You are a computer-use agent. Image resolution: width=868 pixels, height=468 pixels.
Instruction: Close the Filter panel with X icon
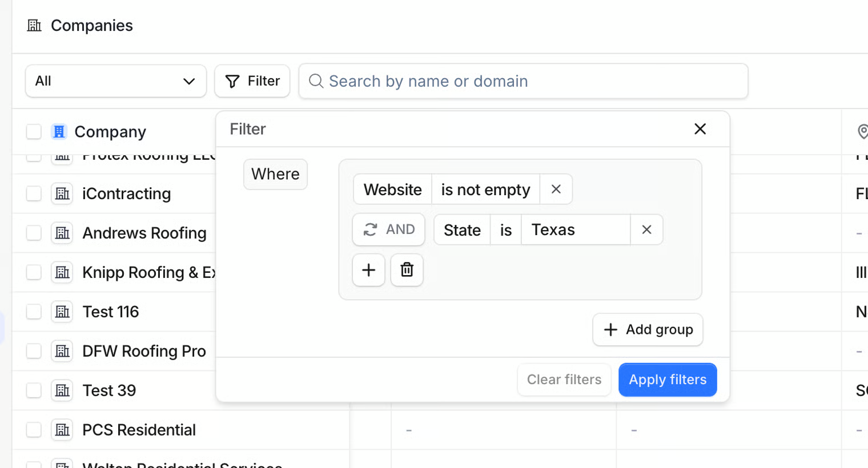[x=700, y=129]
